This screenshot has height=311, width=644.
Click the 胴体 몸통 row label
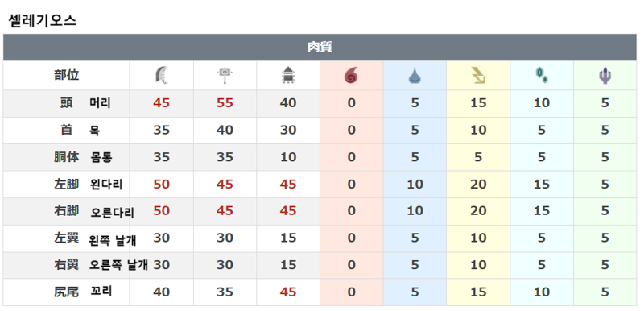pyautogui.click(x=83, y=157)
